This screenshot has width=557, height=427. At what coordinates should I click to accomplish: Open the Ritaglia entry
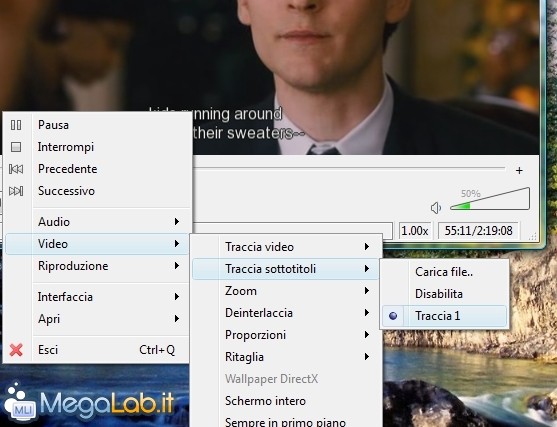[x=286, y=357]
